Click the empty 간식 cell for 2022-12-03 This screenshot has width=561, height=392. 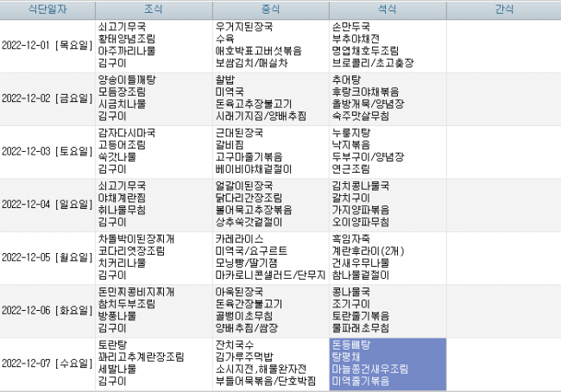coord(503,152)
